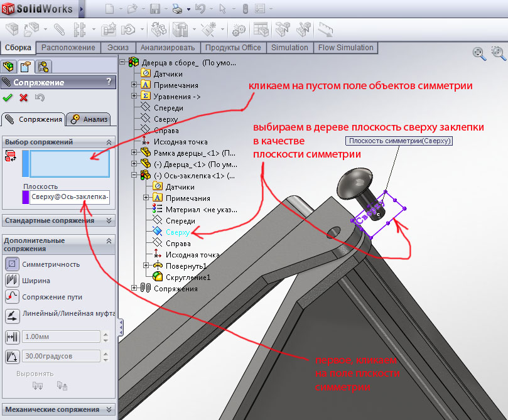Click the green checkmark to accept the mate

pyautogui.click(x=8, y=97)
